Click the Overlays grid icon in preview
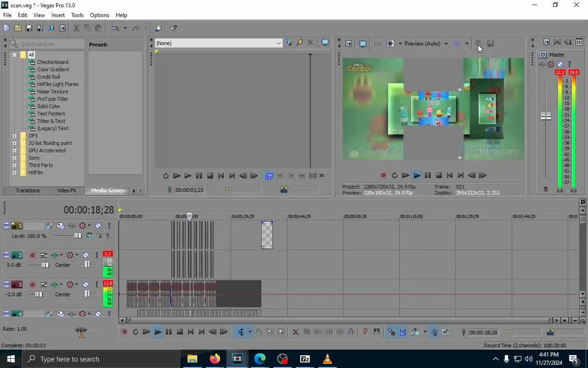588x368 pixels. click(457, 44)
